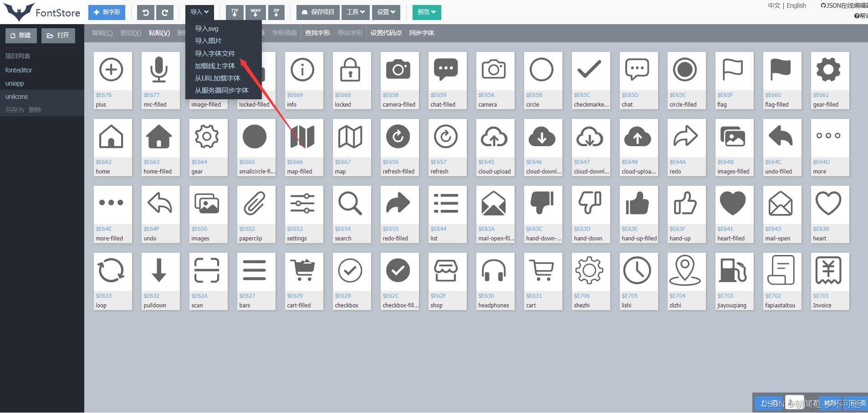
Task: Click the FontStore logo
Action: pyautogui.click(x=42, y=12)
